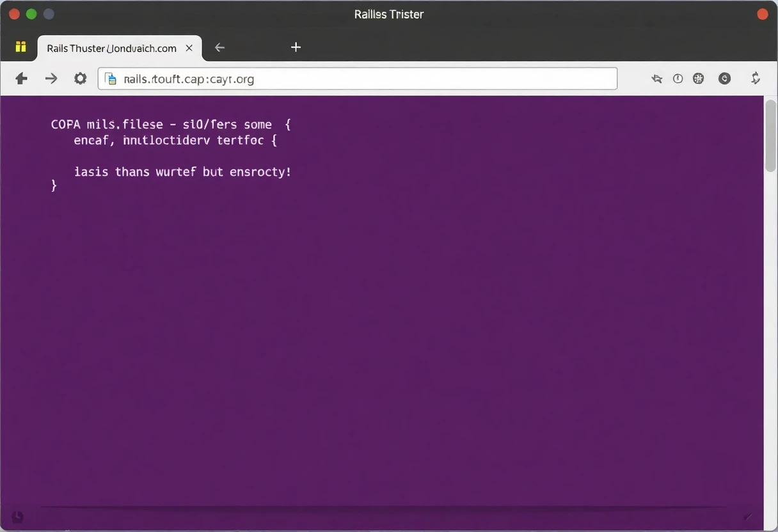Click the green window button in the title bar

[x=31, y=14]
